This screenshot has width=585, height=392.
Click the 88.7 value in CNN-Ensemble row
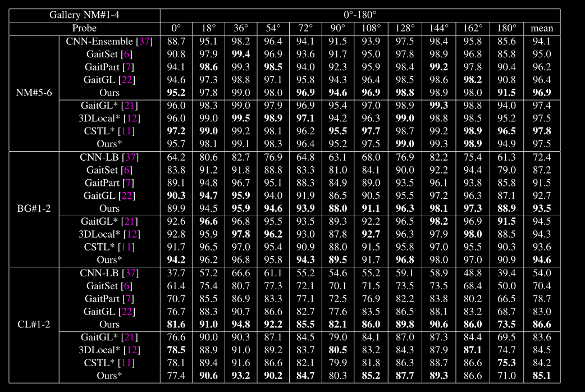coord(176,41)
